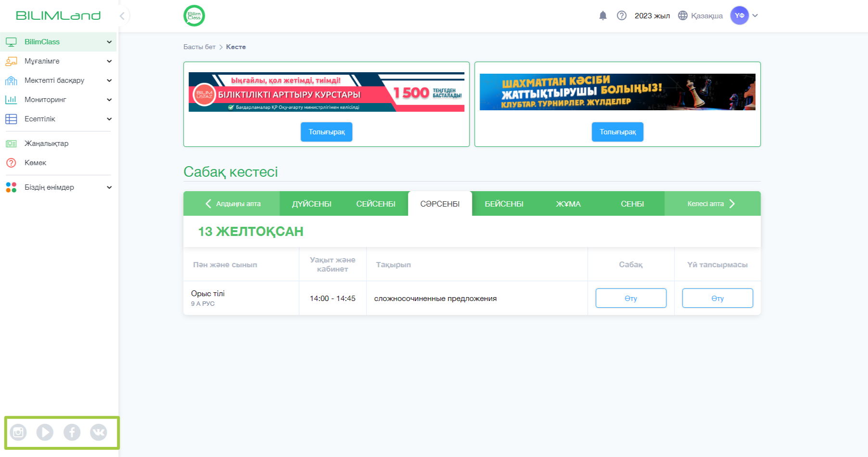The height and width of the screenshot is (457, 868).
Task: Expand the Есептілік chevron
Action: coord(109,119)
